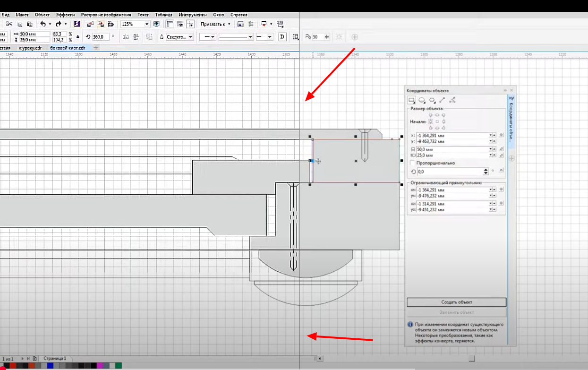Click the Создать объект button
This screenshot has height=370, width=588.
(x=457, y=302)
